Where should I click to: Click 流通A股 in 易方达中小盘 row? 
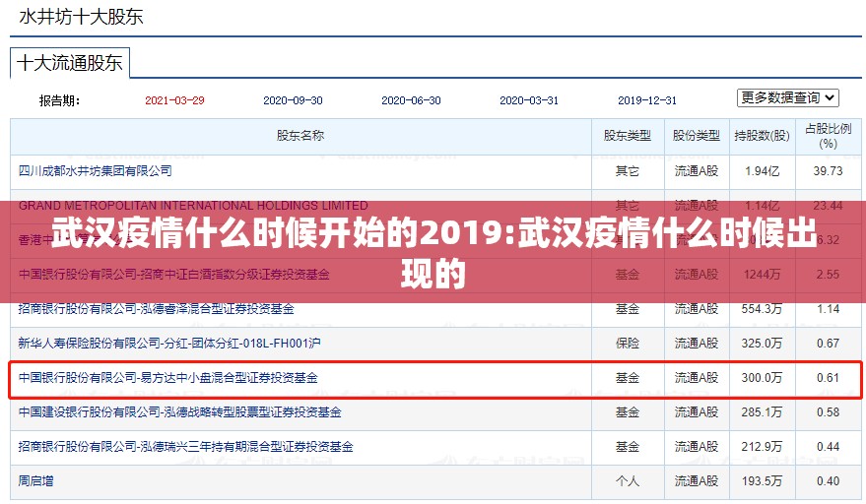697,378
